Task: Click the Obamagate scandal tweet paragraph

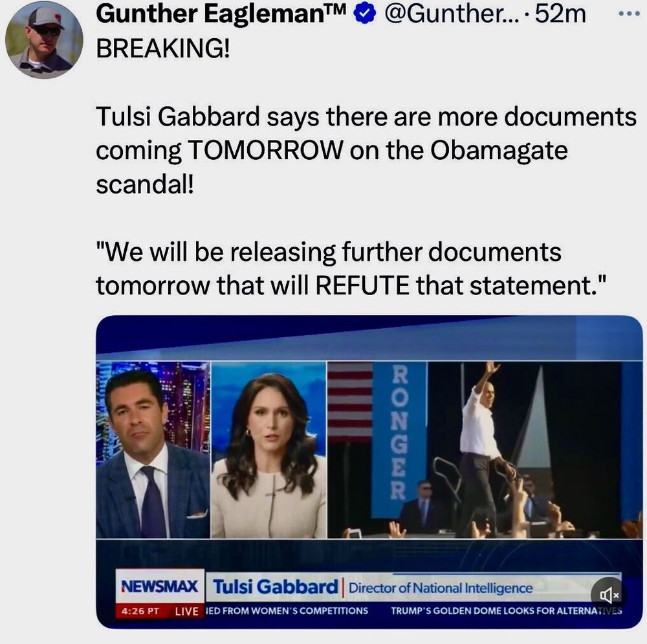Action: coord(366,150)
